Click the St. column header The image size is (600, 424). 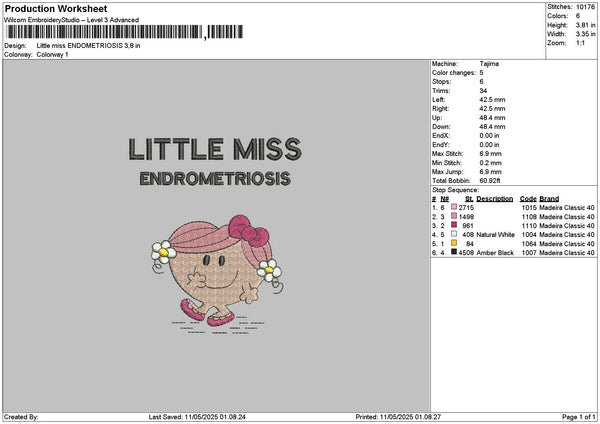pos(469,199)
